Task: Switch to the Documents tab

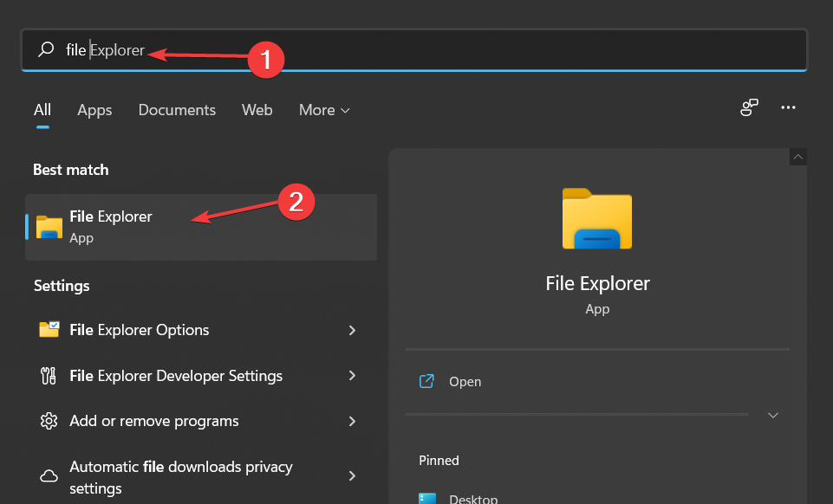Action: (x=177, y=110)
